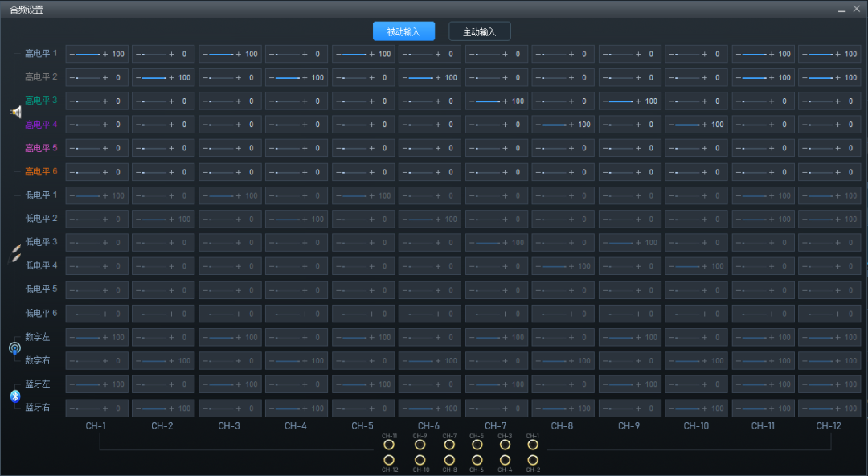Select the orange 高电平 6 row label
868x476 pixels.
click(41, 172)
